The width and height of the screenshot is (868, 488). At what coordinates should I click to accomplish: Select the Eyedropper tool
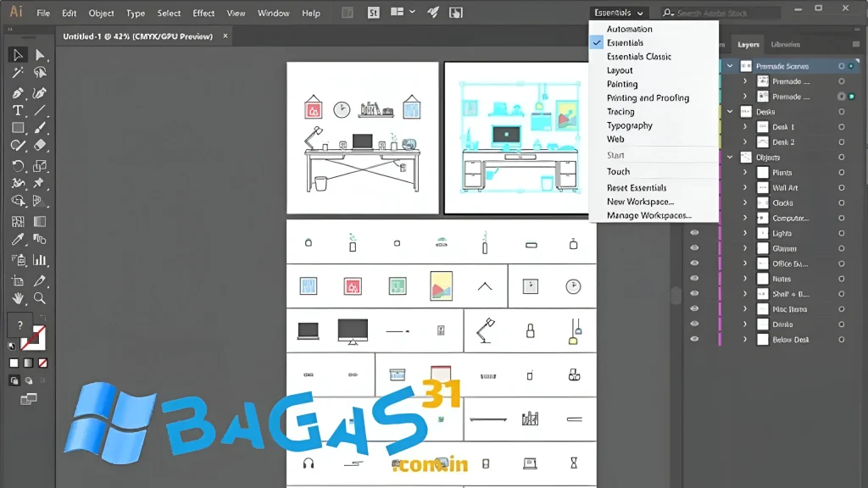(18, 239)
